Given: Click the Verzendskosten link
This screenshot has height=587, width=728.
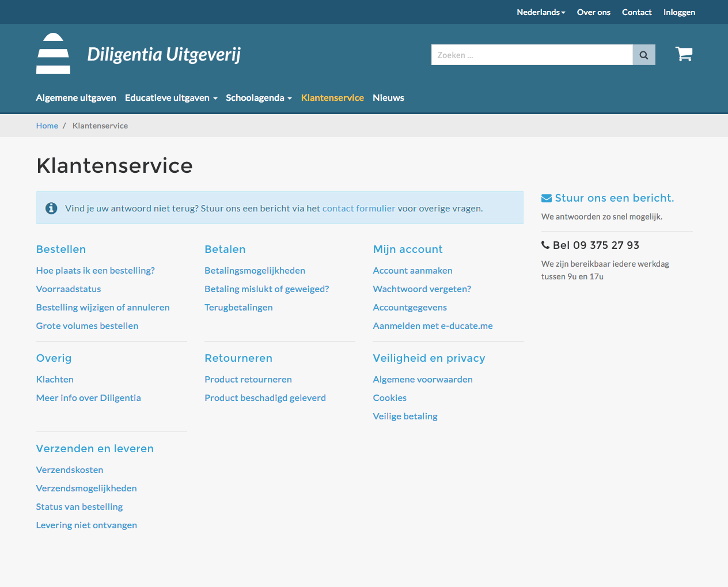Looking at the screenshot, I should click(70, 470).
